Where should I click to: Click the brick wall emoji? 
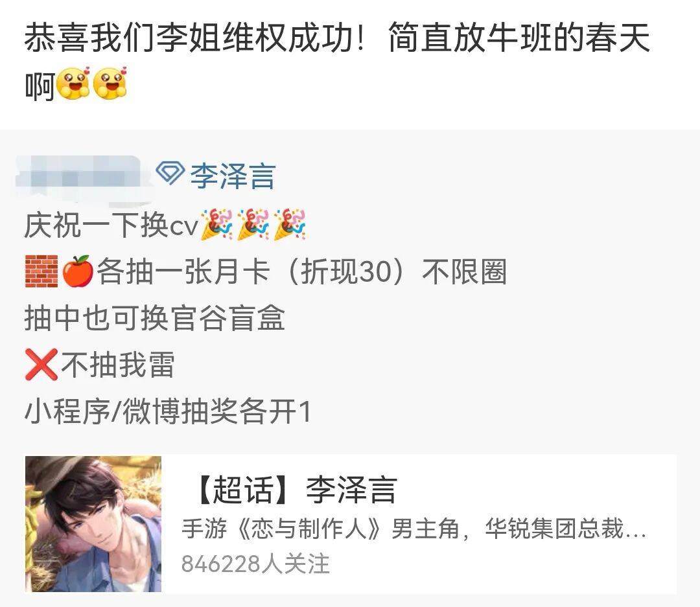point(41,271)
